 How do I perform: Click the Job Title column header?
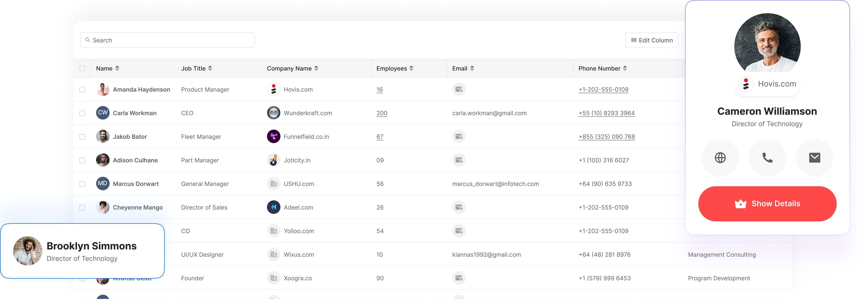pyautogui.click(x=193, y=68)
